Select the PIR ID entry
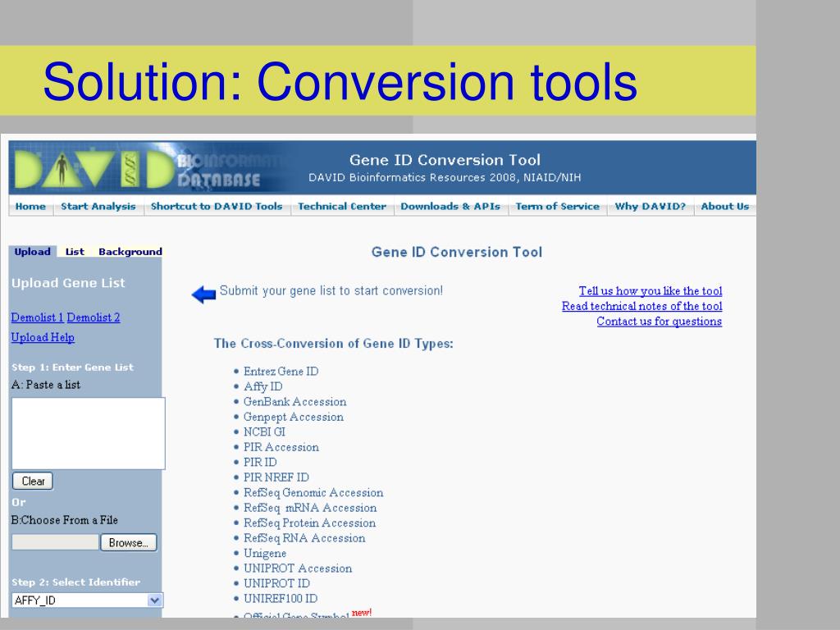 (260, 462)
